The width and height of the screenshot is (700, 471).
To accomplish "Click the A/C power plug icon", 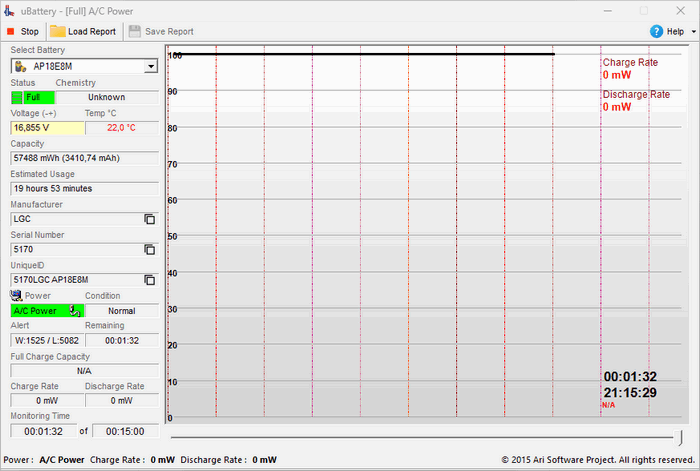I will 74,311.
